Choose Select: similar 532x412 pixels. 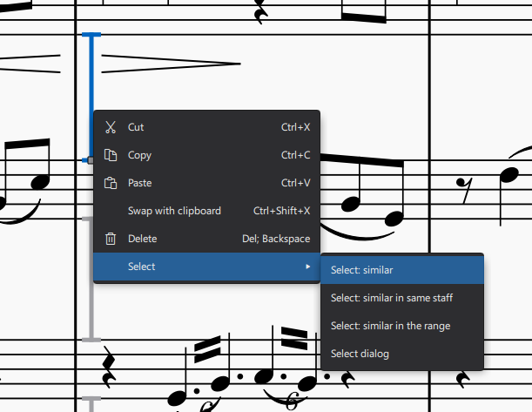402,270
